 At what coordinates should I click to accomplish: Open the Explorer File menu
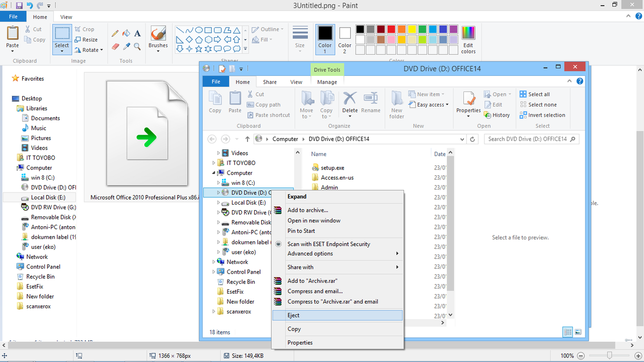[216, 81]
